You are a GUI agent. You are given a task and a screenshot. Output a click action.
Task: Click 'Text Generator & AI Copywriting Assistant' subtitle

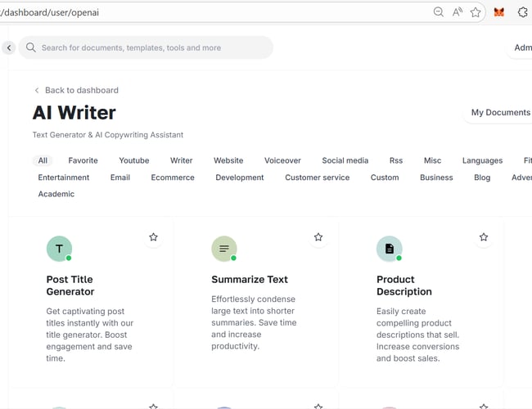108,135
